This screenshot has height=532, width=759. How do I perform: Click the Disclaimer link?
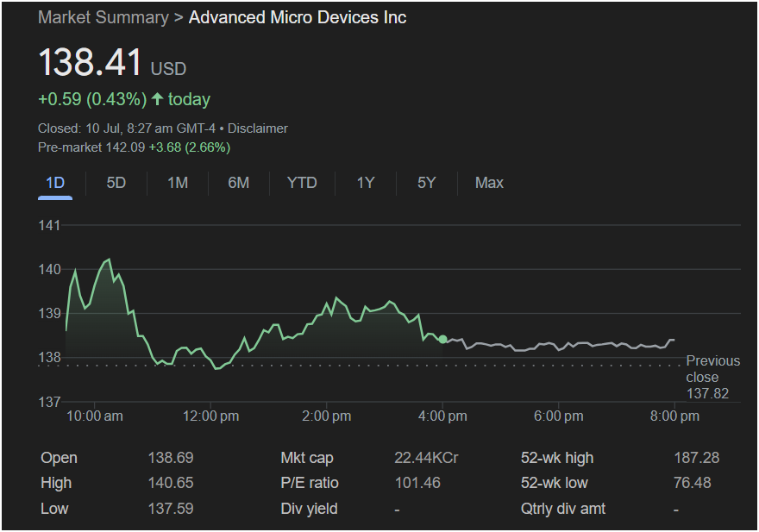[258, 128]
